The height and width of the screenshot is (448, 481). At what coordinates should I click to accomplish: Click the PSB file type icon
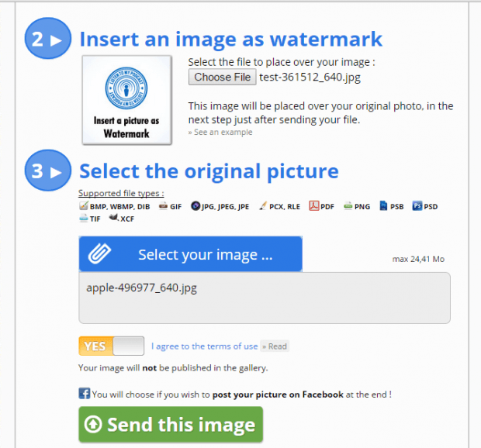[383, 205]
